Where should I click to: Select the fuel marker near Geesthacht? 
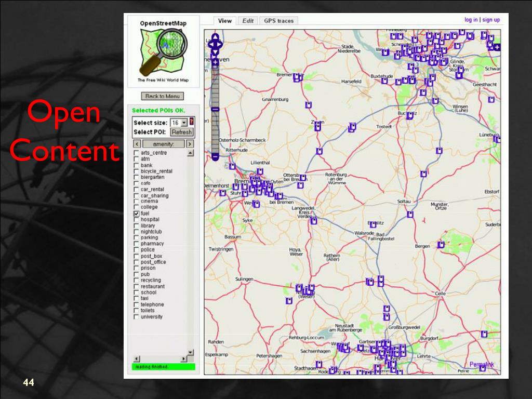[x=491, y=99]
